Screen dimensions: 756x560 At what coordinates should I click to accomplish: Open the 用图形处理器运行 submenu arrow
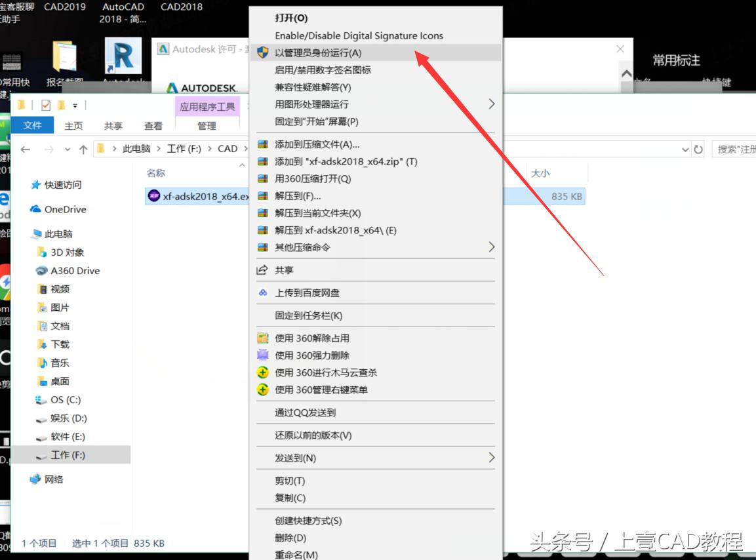point(492,104)
